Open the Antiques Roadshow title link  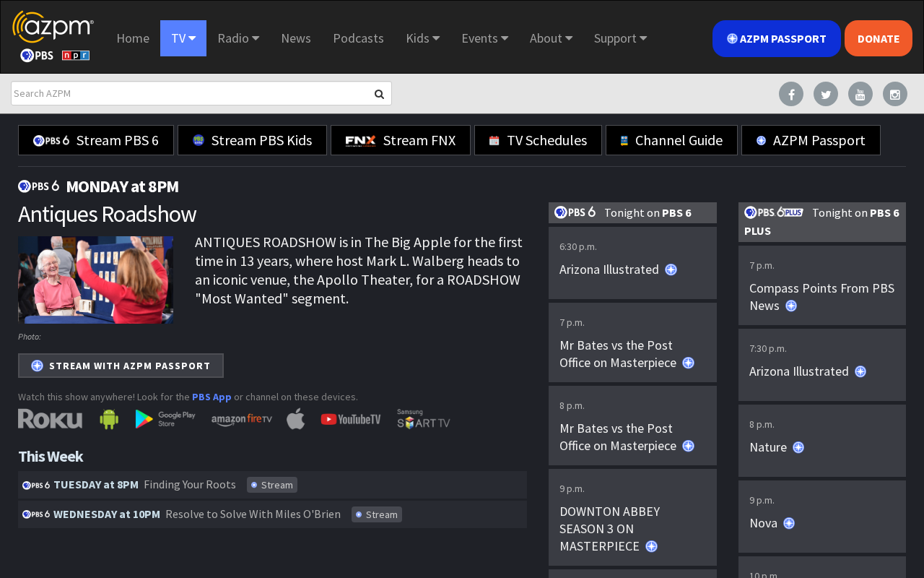[x=107, y=214]
